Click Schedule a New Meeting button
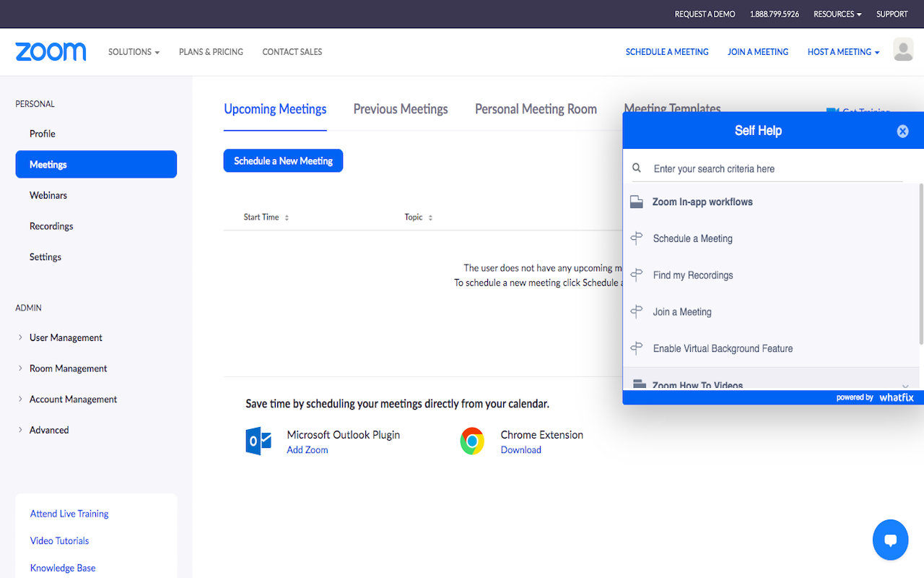 [x=283, y=160]
